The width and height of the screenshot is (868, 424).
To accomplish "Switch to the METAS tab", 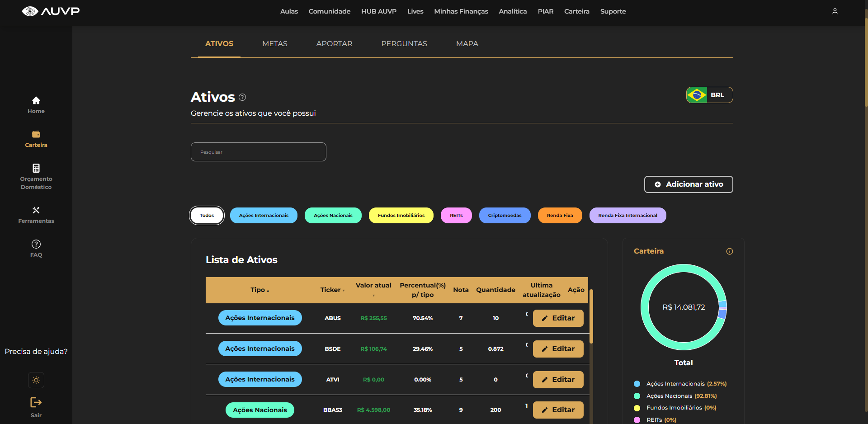I will pyautogui.click(x=275, y=44).
